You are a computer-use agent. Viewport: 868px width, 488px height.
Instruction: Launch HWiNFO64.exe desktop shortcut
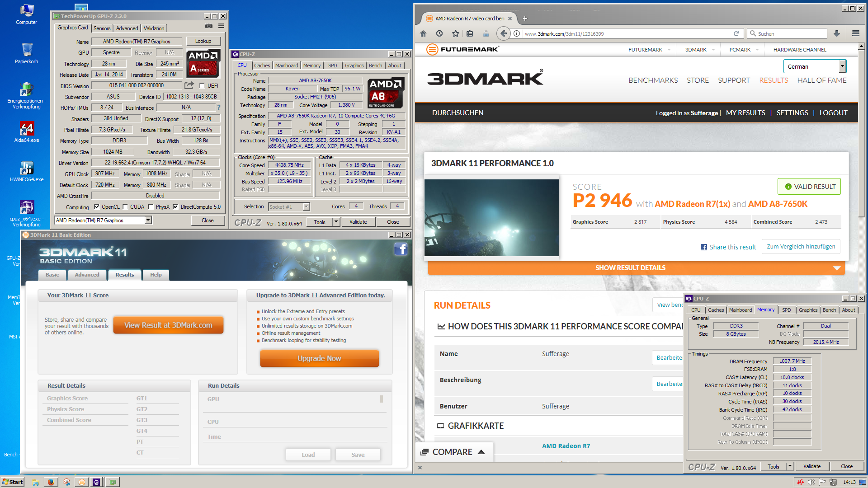(x=26, y=171)
